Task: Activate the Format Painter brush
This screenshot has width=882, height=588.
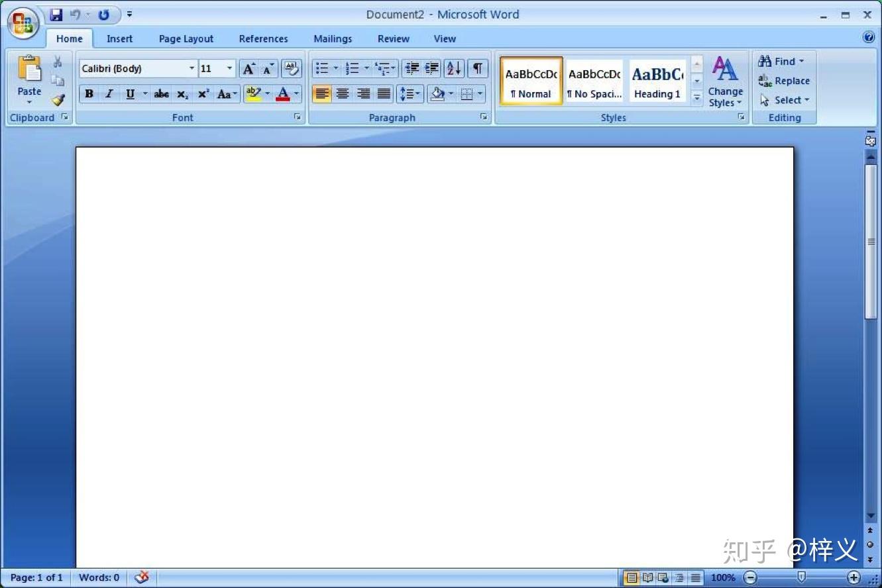Action: coord(58,99)
